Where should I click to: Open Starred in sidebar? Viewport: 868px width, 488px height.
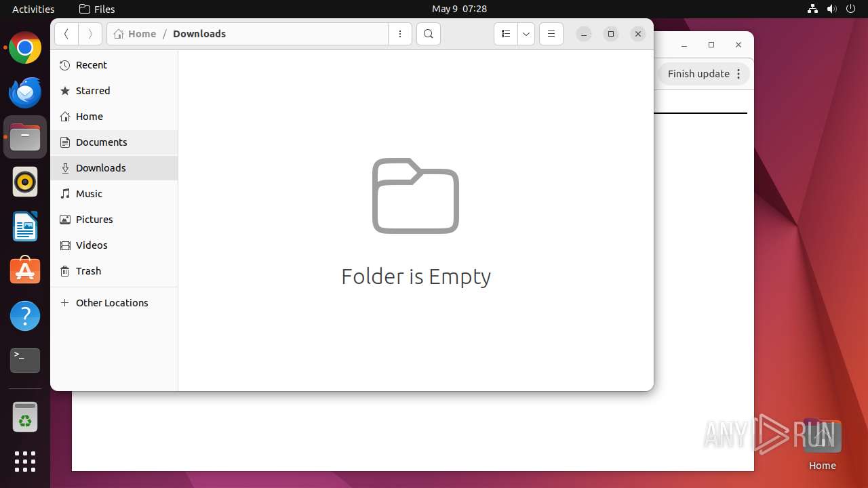(x=114, y=91)
